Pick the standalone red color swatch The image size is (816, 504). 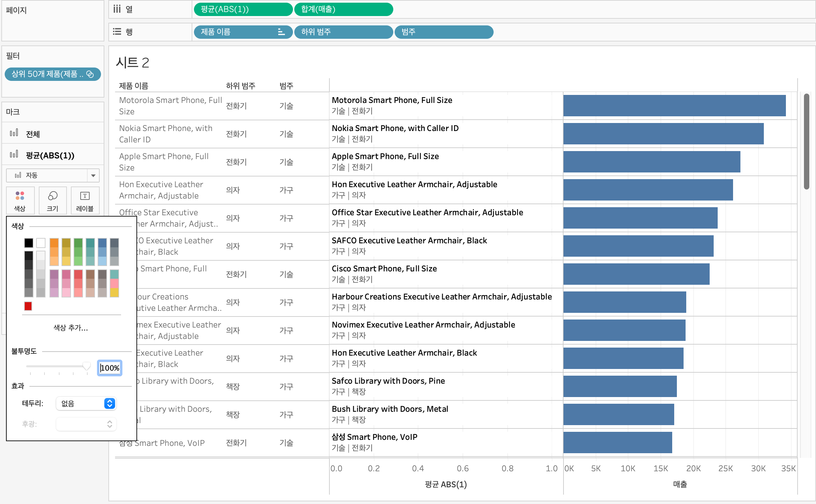click(x=28, y=306)
